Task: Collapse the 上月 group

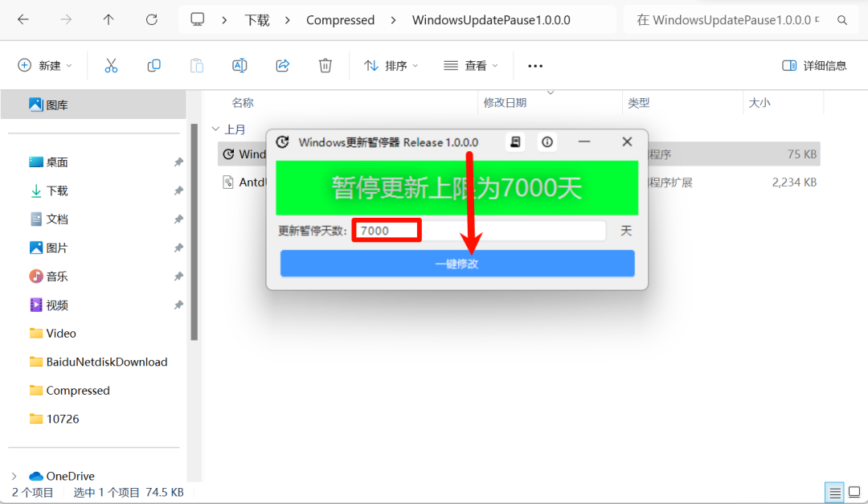Action: click(216, 129)
